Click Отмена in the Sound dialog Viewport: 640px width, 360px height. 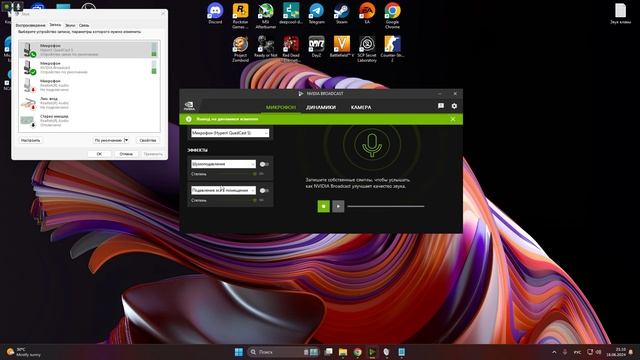pyautogui.click(x=126, y=154)
